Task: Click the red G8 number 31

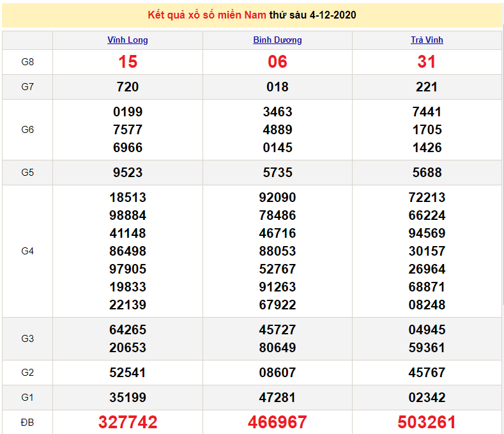Action: [427, 62]
